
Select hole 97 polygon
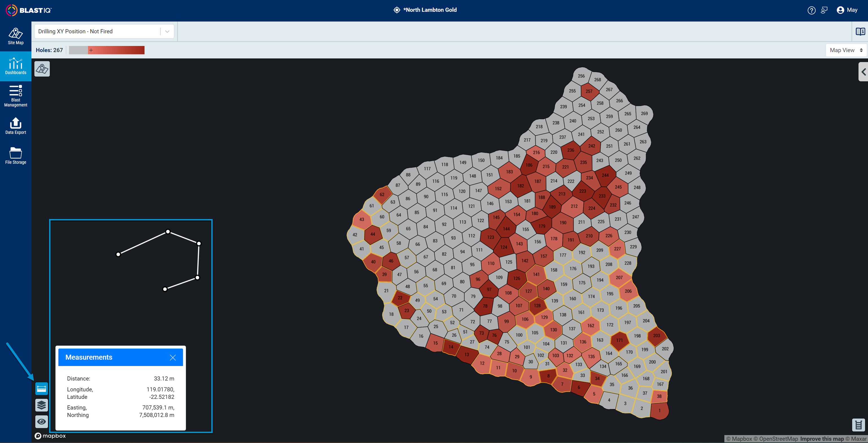tap(489, 290)
